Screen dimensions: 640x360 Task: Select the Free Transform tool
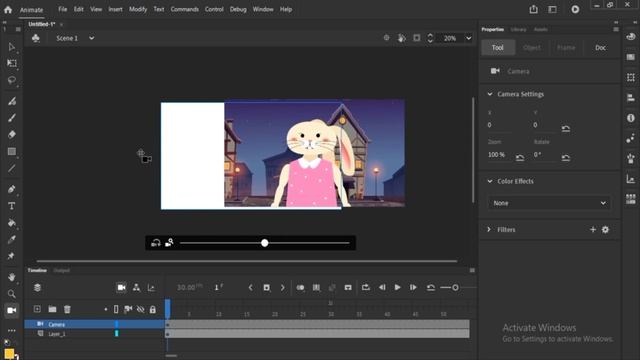click(x=11, y=63)
